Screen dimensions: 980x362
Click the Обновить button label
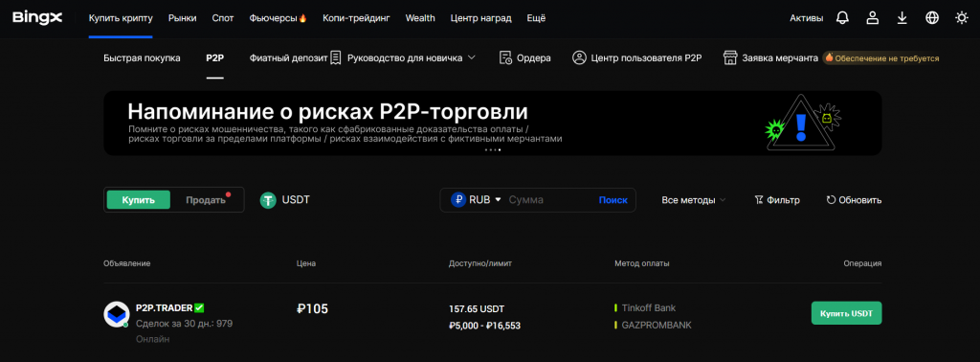coord(860,200)
